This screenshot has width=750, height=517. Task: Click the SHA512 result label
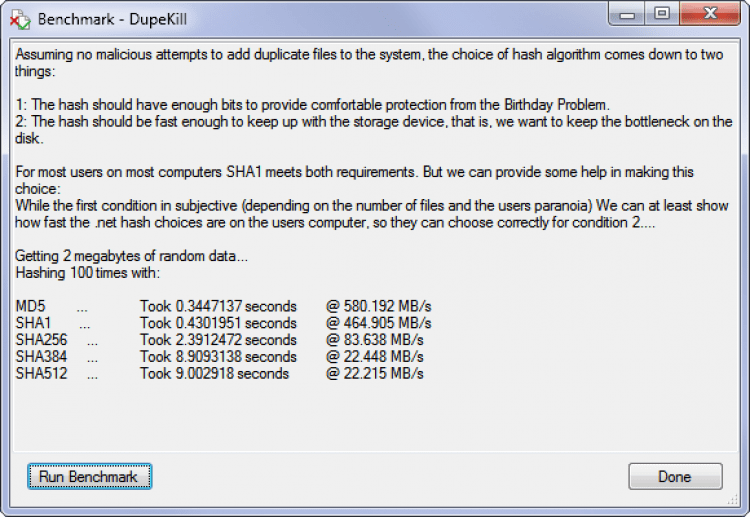point(41,373)
